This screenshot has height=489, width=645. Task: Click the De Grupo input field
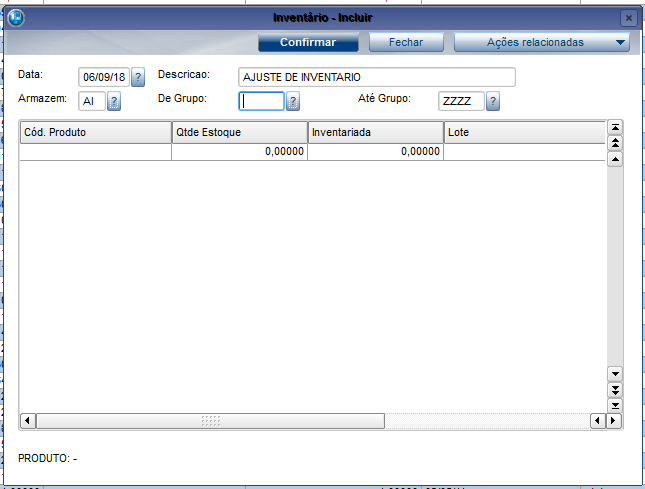click(x=262, y=101)
